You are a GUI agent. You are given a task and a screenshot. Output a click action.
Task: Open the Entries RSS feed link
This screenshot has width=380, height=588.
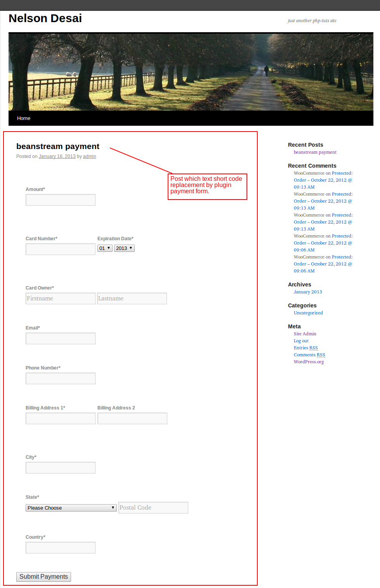pyautogui.click(x=306, y=348)
